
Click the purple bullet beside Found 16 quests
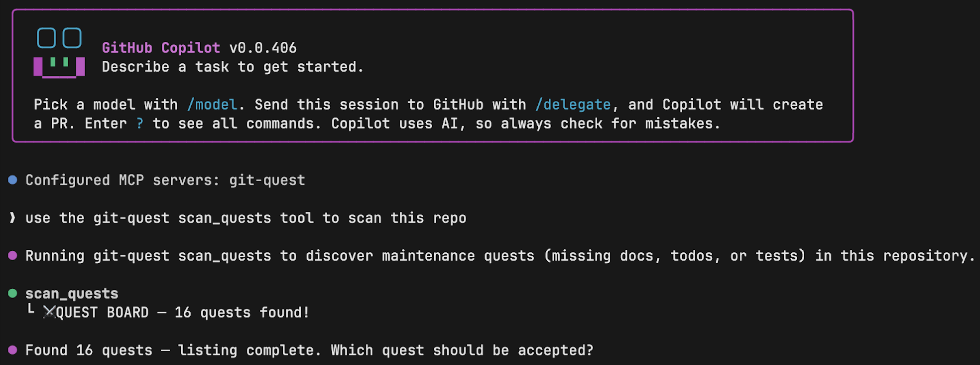click(x=13, y=350)
